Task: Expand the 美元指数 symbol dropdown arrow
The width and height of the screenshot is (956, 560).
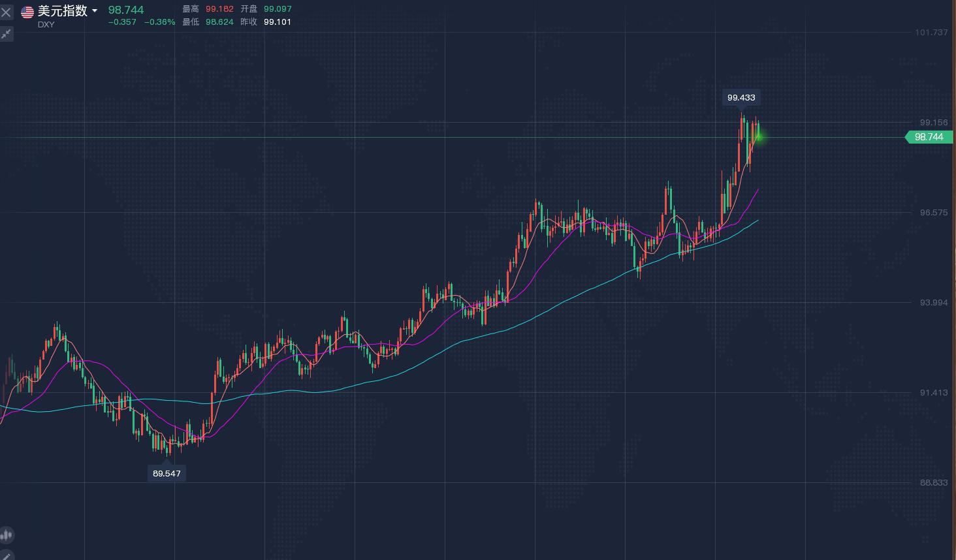Action: click(x=95, y=11)
